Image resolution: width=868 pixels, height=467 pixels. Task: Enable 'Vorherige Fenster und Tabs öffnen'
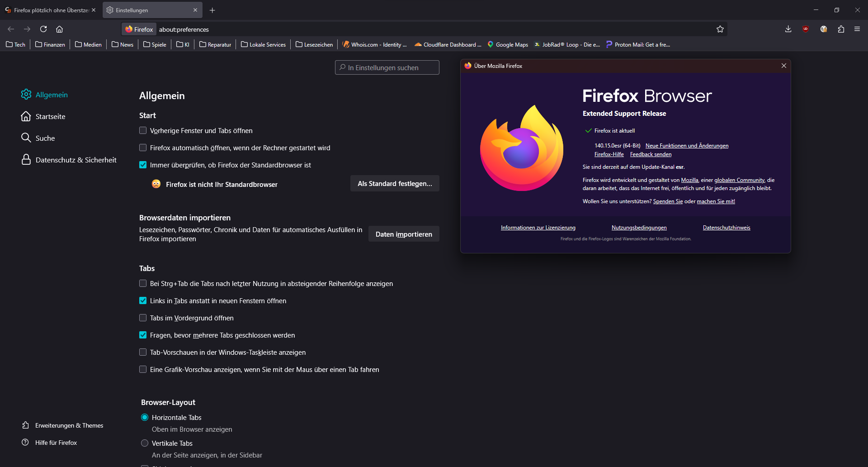tap(143, 130)
